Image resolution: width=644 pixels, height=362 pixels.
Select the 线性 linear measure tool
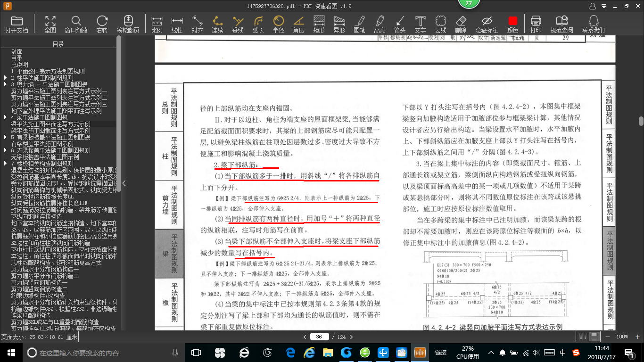177,24
